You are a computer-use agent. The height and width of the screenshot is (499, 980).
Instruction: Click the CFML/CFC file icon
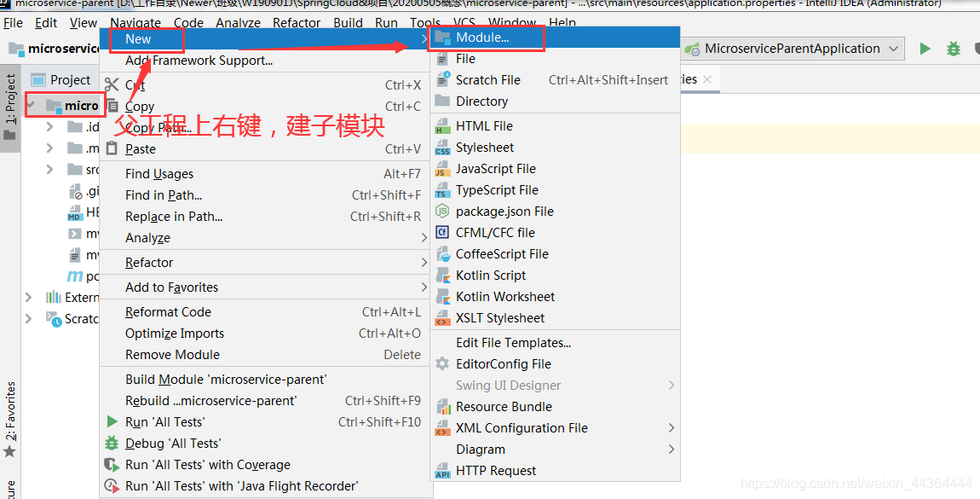[442, 233]
